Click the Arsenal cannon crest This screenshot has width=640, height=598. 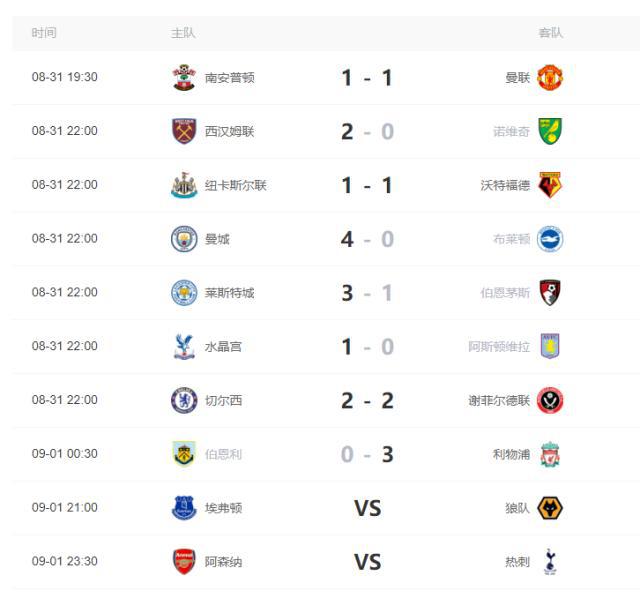point(184,562)
